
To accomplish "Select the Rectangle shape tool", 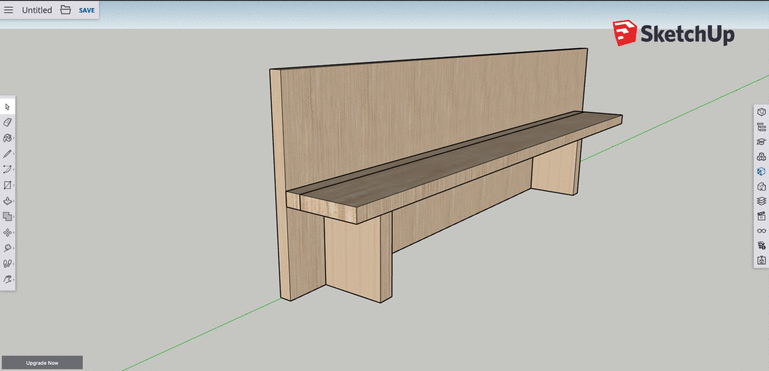I will [7, 185].
